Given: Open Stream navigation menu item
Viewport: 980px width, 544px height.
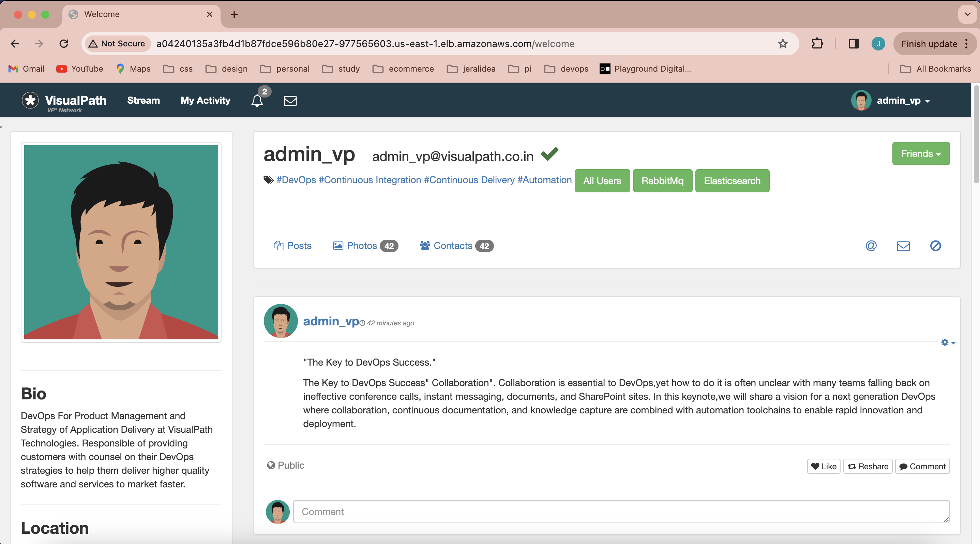Looking at the screenshot, I should point(143,101).
